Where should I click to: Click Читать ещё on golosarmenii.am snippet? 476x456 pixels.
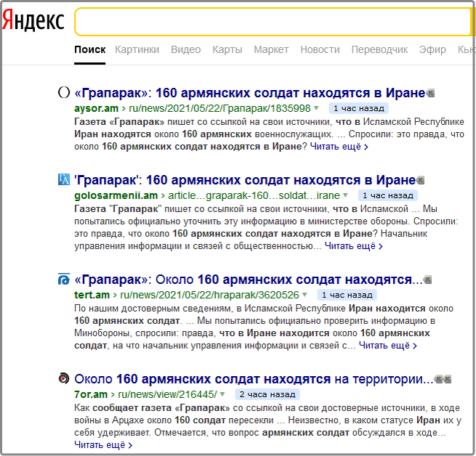point(354,246)
